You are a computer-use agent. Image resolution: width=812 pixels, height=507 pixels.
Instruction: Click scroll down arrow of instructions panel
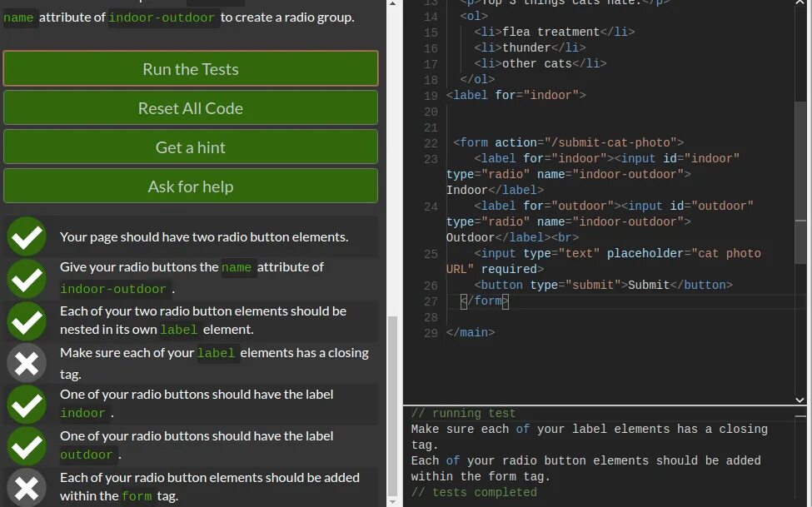[392, 502]
